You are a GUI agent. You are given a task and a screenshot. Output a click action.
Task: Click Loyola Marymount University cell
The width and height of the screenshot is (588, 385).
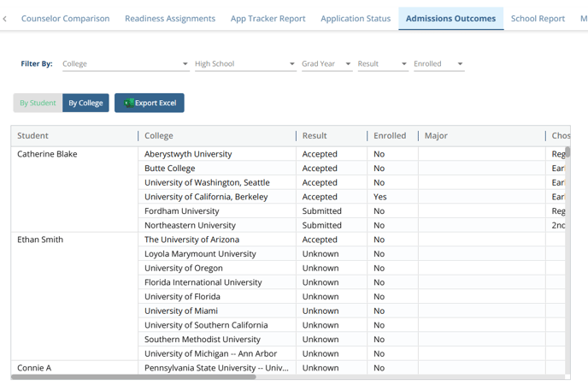(x=217, y=253)
